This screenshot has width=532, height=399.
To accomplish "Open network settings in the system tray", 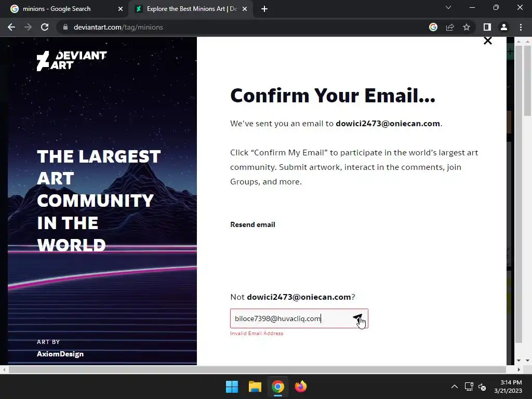I will point(469,387).
